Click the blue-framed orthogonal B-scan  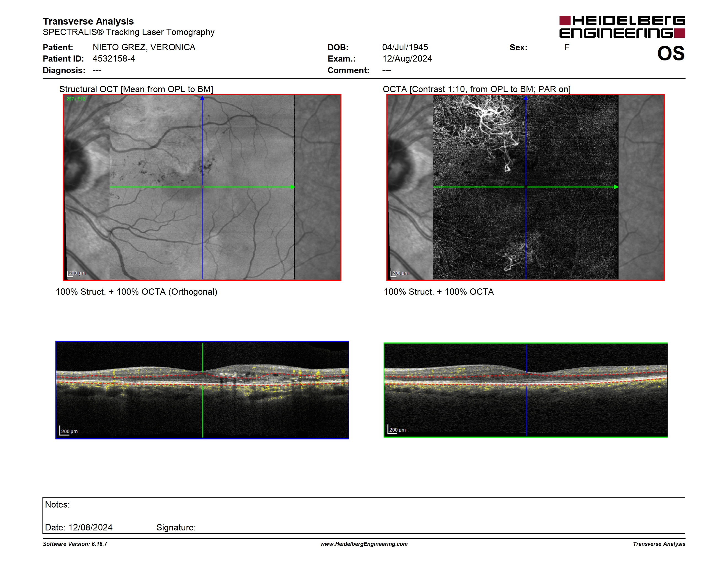coord(202,390)
